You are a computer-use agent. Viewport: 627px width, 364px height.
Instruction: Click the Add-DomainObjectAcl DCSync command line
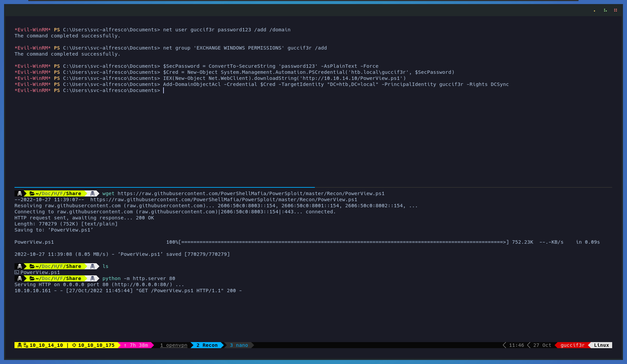tap(336, 84)
